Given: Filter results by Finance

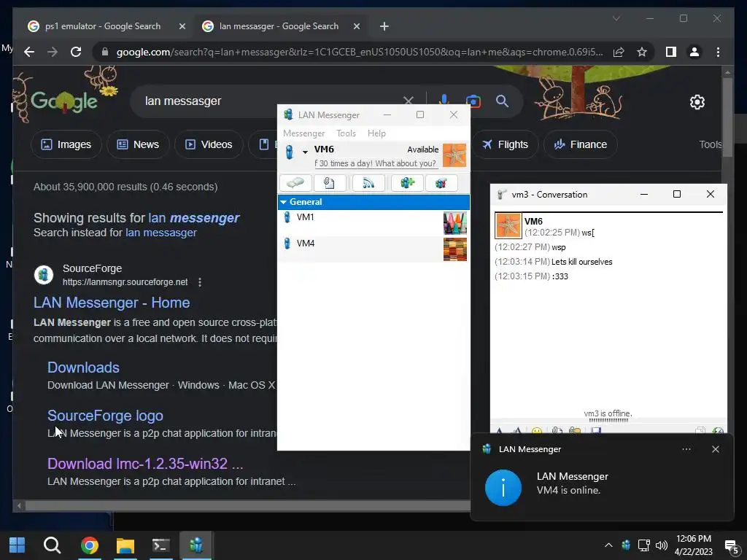Looking at the screenshot, I should tap(580, 144).
